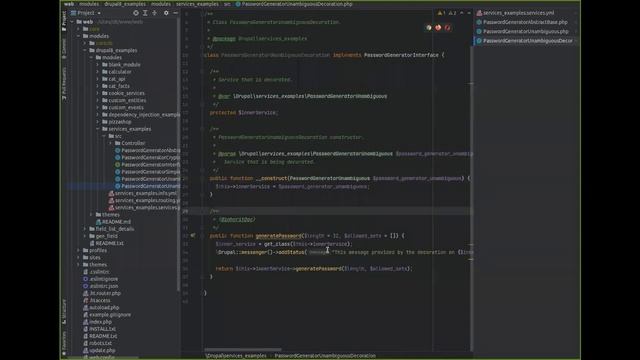Expand the gen_field folder
640x360 pixels.
[85, 236]
